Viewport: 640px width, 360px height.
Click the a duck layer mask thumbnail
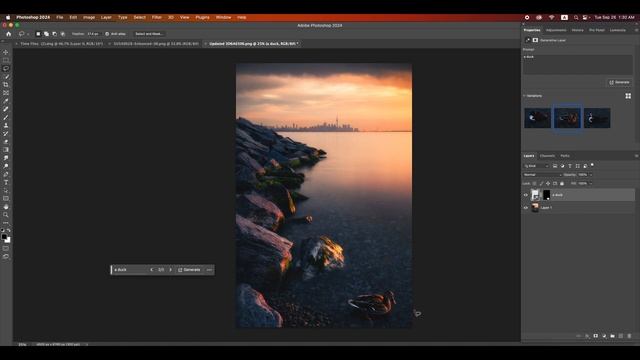click(546, 195)
